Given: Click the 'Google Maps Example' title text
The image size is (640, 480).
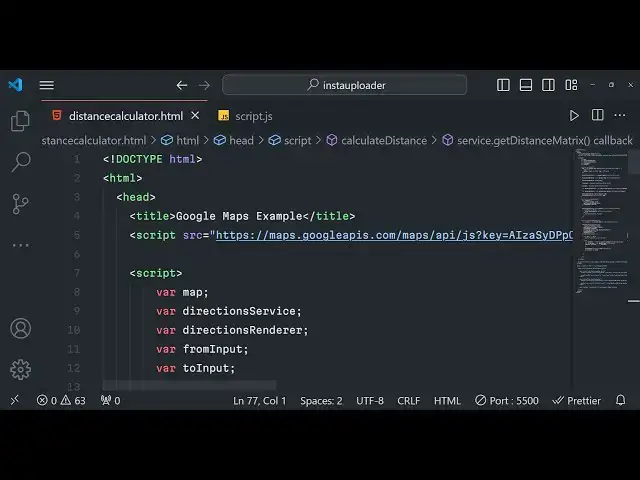Looking at the screenshot, I should click(x=239, y=216).
